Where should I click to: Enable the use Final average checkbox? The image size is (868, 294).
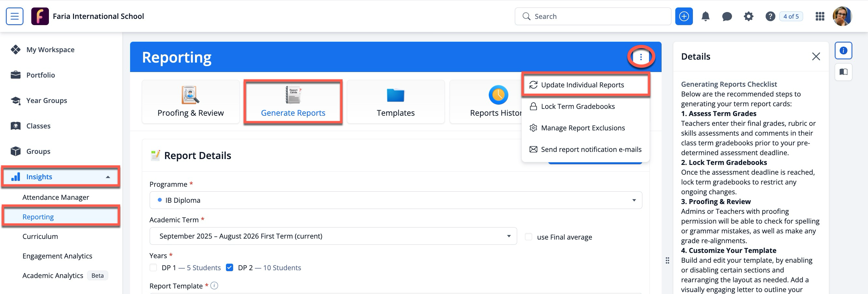click(x=528, y=237)
